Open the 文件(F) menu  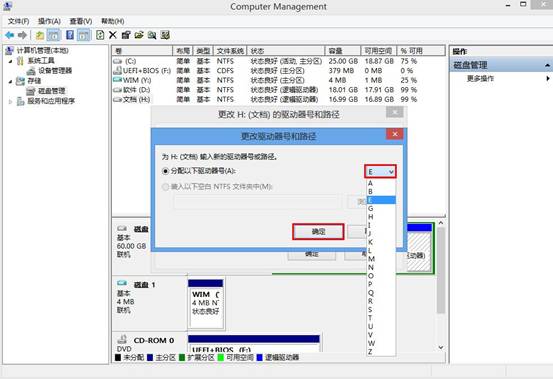(x=18, y=22)
